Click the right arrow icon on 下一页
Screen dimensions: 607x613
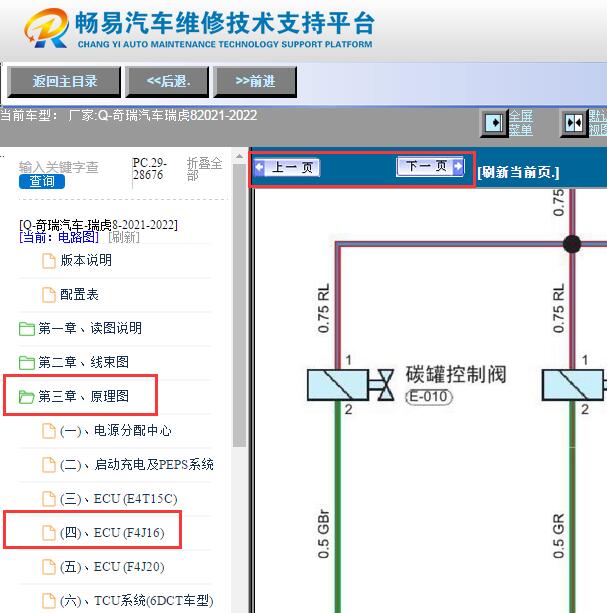[458, 167]
